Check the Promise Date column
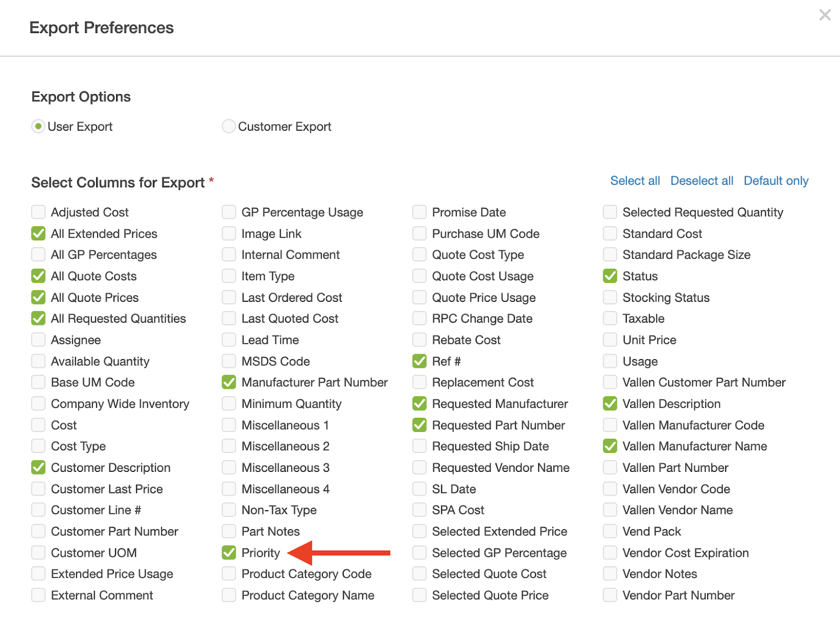 click(419, 212)
